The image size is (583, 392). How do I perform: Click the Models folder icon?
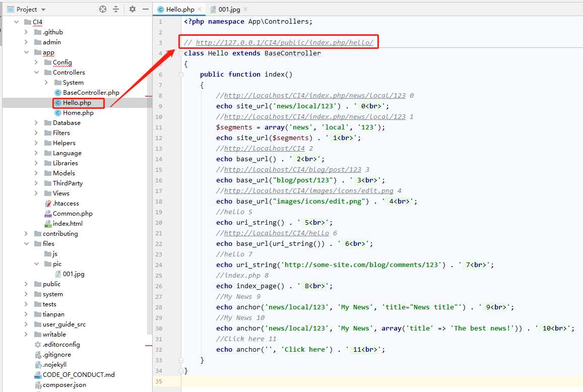[x=47, y=173]
